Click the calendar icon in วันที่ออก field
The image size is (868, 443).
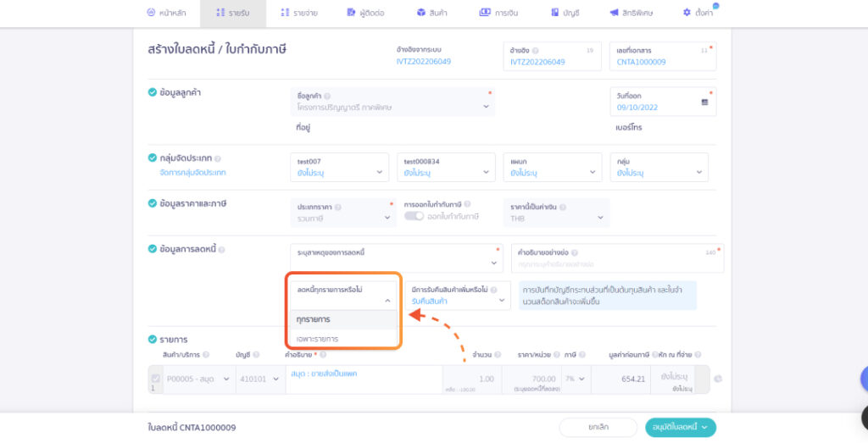[x=704, y=102]
